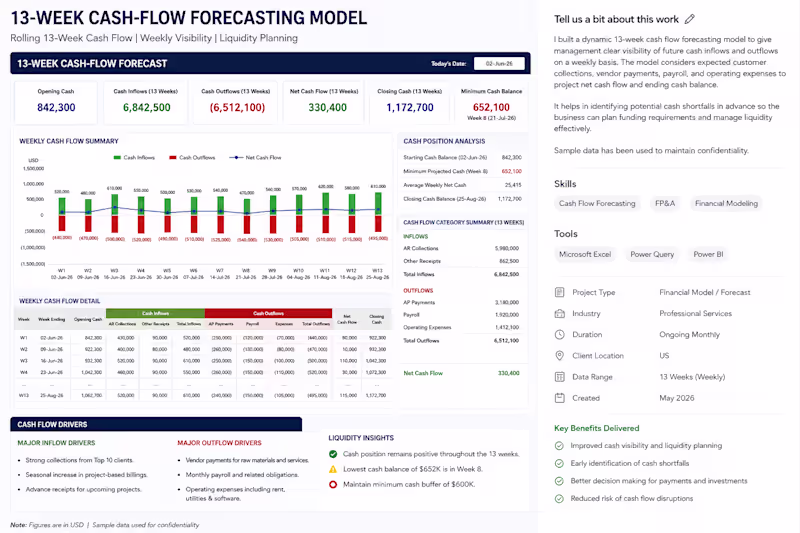Select the Power BI tool tag

coord(708,255)
